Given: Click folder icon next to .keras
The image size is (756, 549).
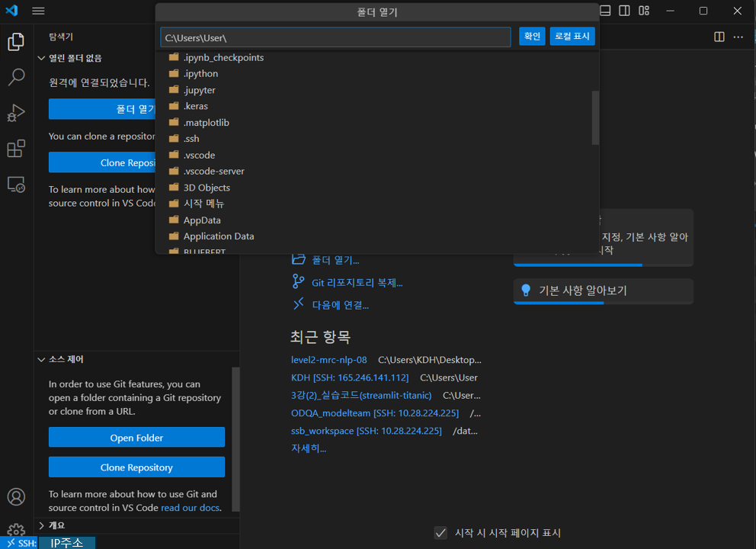Looking at the screenshot, I should click(174, 106).
